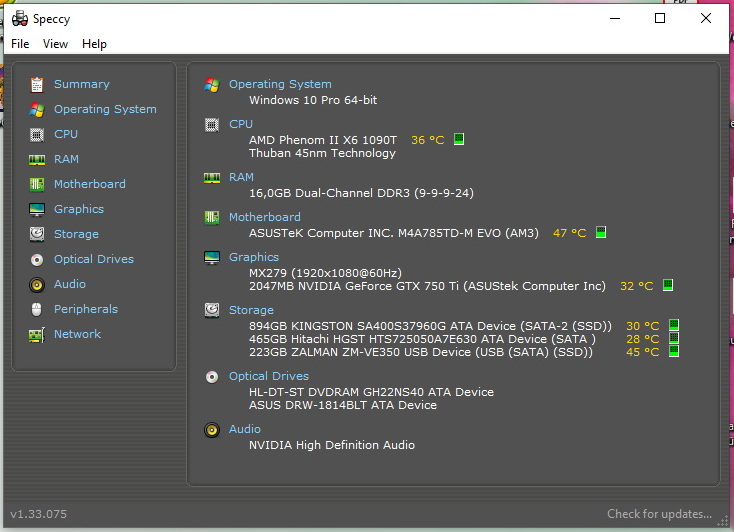Click the Network card icon in sidebar
The height and width of the screenshot is (532, 734).
37,335
